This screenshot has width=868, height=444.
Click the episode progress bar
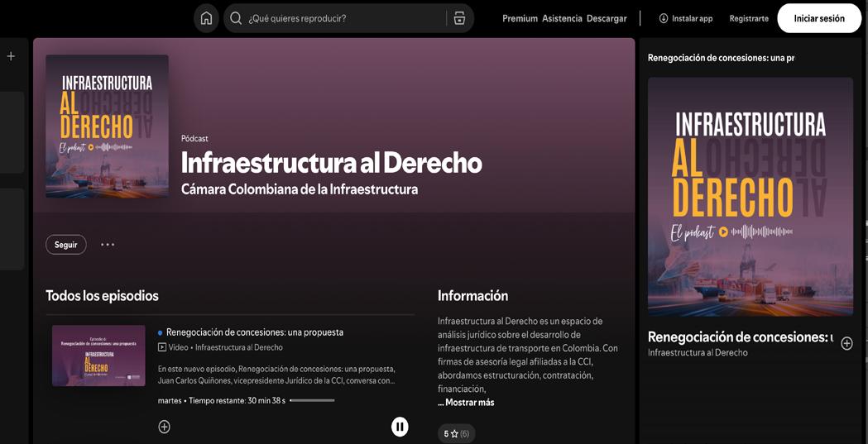tap(312, 400)
